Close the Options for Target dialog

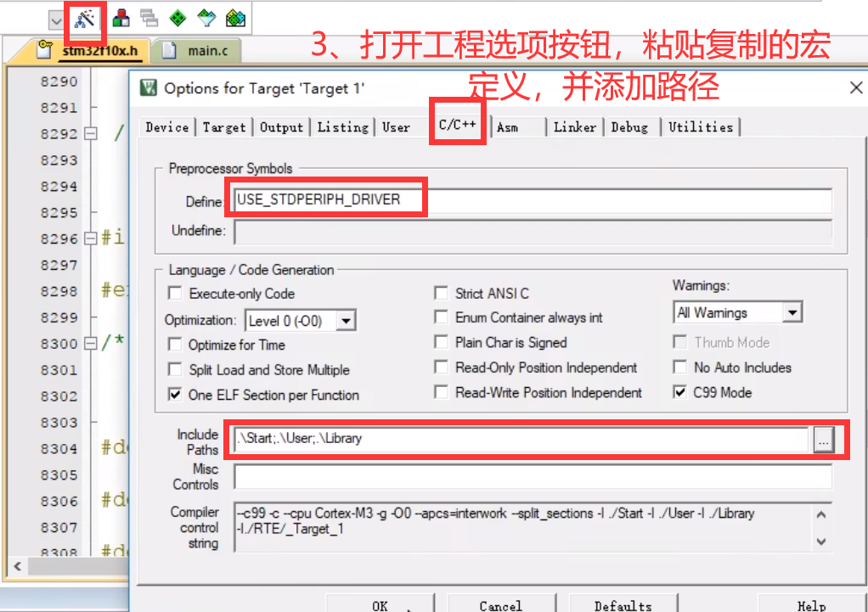pyautogui.click(x=856, y=88)
